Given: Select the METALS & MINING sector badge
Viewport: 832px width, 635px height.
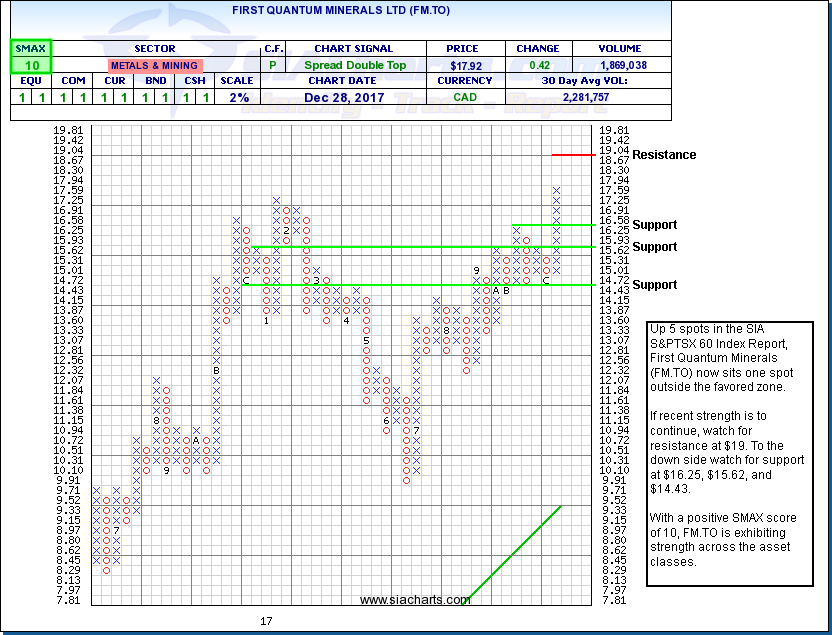Looking at the screenshot, I should click(154, 65).
